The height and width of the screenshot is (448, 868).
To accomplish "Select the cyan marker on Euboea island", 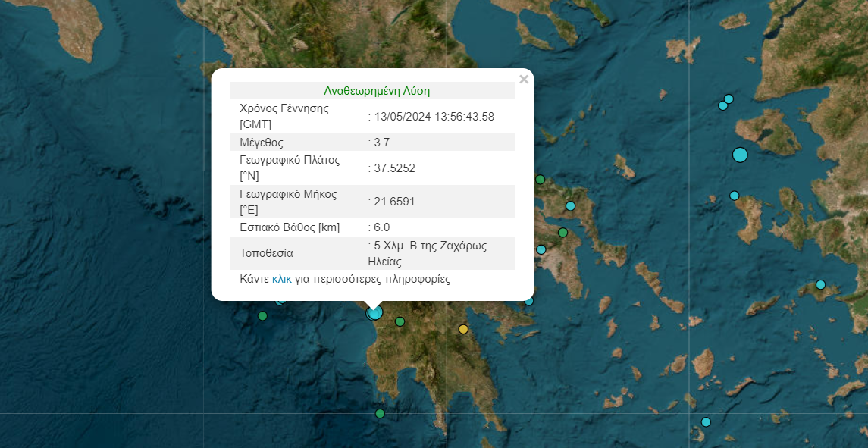I will click(570, 206).
